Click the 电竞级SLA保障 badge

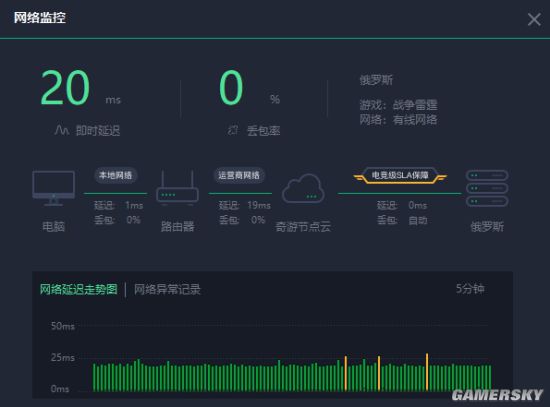400,175
